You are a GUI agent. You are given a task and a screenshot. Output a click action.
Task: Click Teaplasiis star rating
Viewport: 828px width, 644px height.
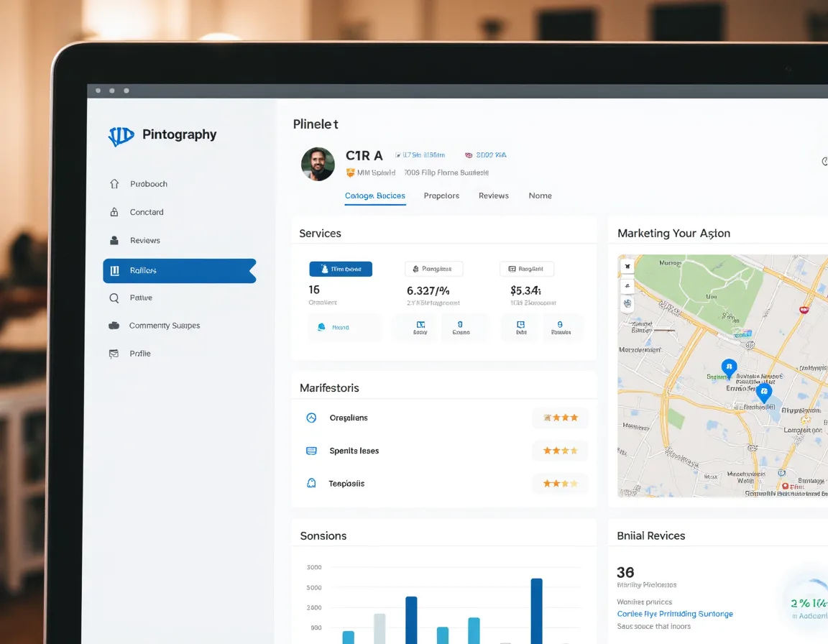[561, 483]
